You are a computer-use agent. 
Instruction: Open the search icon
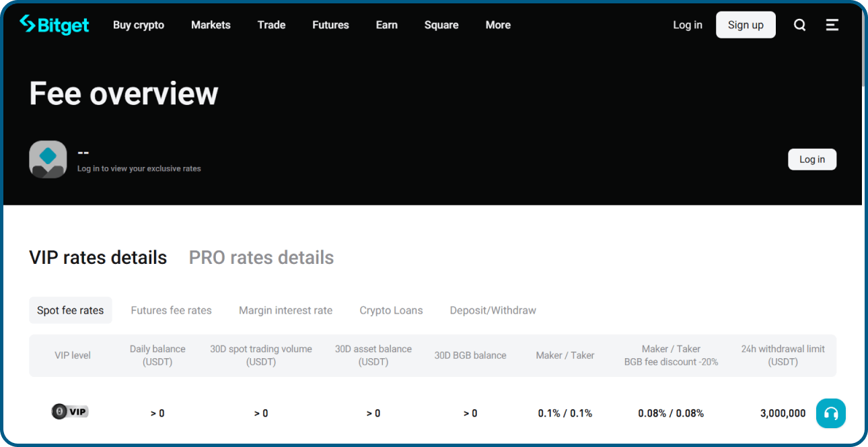[799, 24]
